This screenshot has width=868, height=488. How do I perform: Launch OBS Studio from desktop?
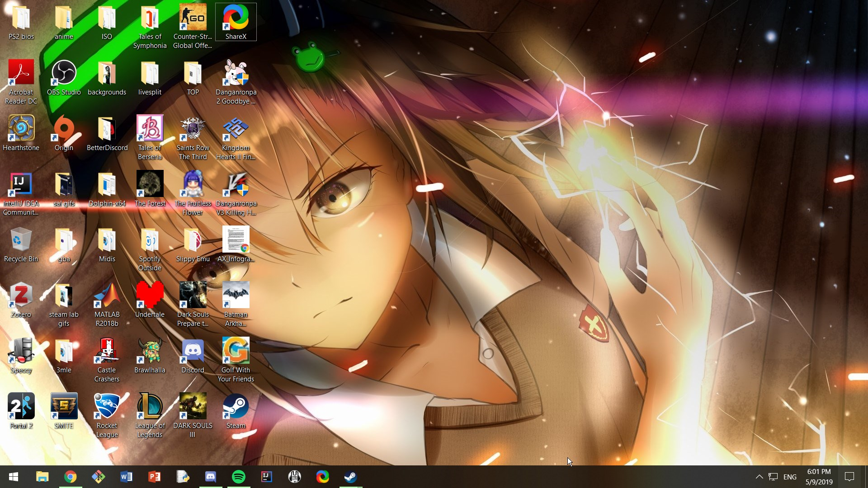(x=64, y=78)
